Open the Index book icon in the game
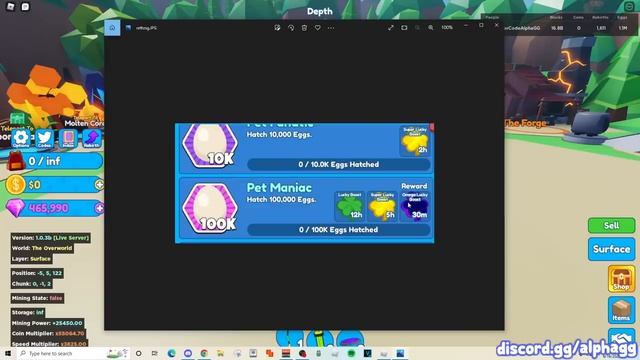 tap(68, 138)
